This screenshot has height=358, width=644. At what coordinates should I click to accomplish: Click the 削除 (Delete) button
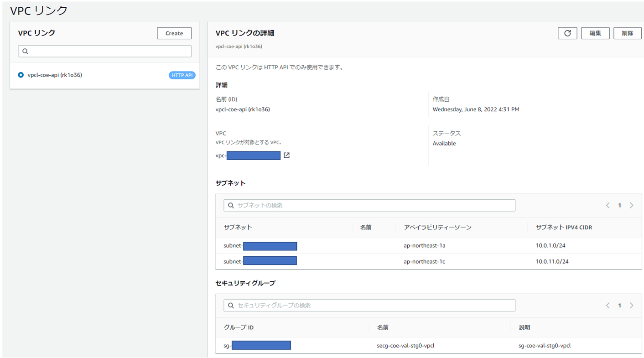(x=628, y=33)
